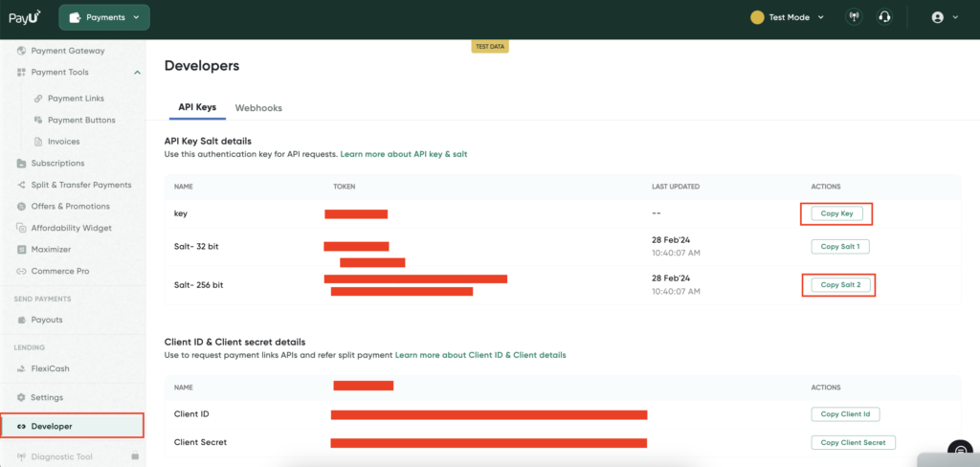Open the Test Mode dropdown
This screenshot has width=980, height=467.
coord(788,17)
